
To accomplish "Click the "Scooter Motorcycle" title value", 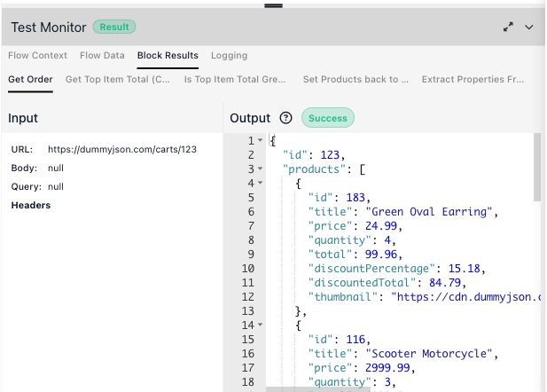I will 429,354.
